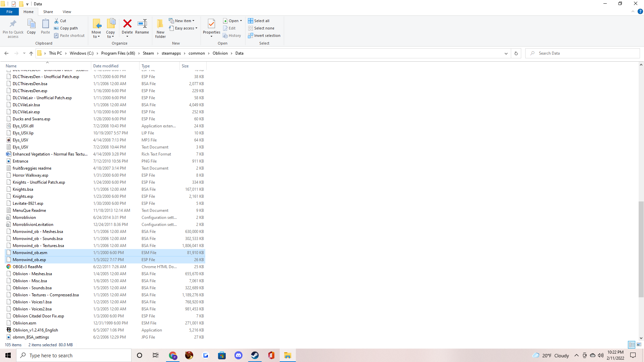This screenshot has height=362, width=644.
Task: Open Microsoft Store from taskbar
Action: 222,355
